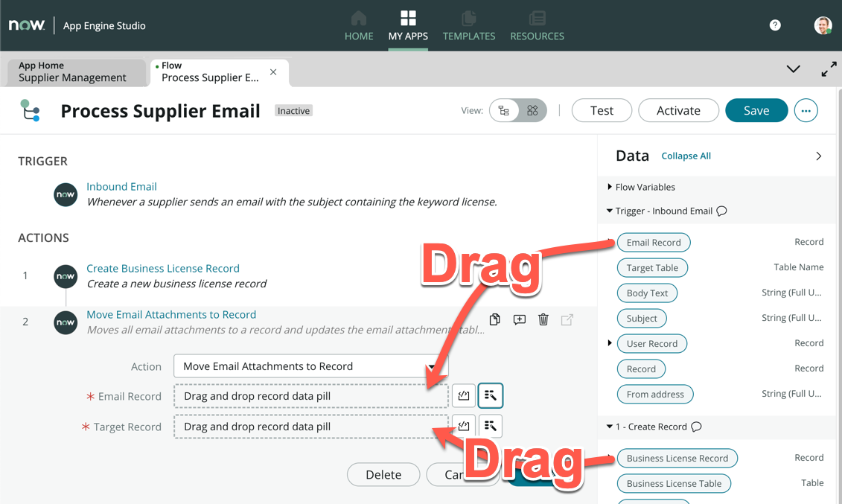The width and height of the screenshot is (842, 504).
Task: Open the Action dropdown
Action: [310, 366]
